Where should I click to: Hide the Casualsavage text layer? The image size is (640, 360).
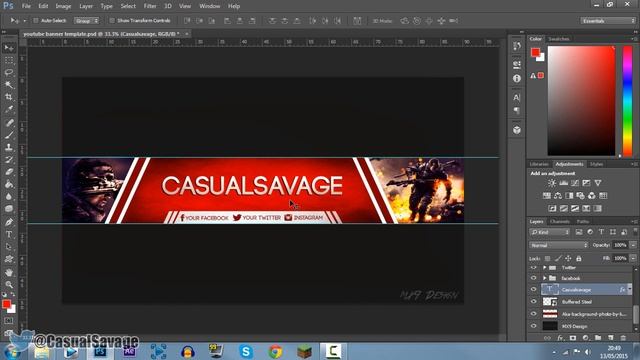point(533,289)
